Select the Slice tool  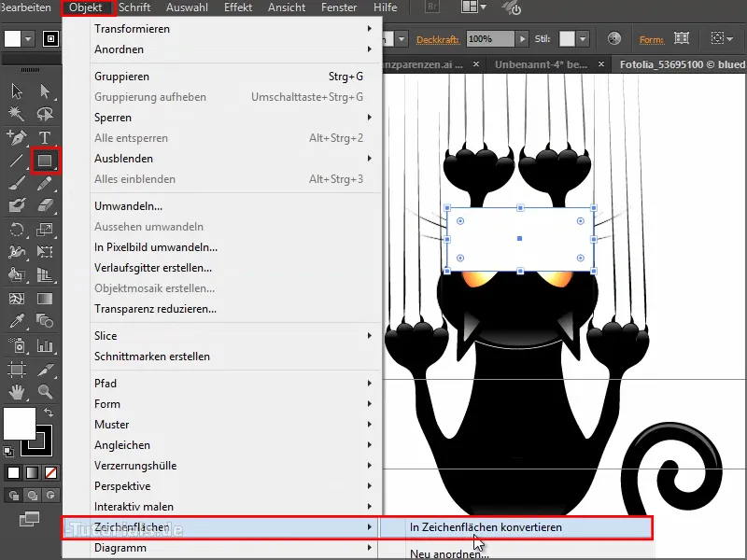(45, 369)
